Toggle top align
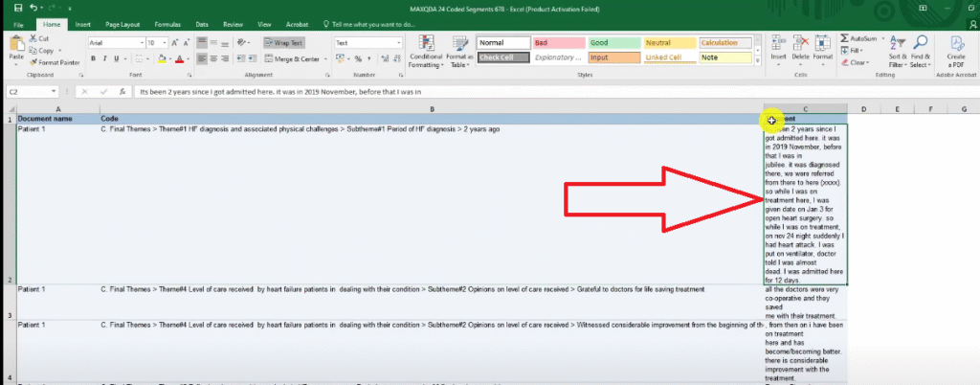980x385 pixels. pos(202,43)
